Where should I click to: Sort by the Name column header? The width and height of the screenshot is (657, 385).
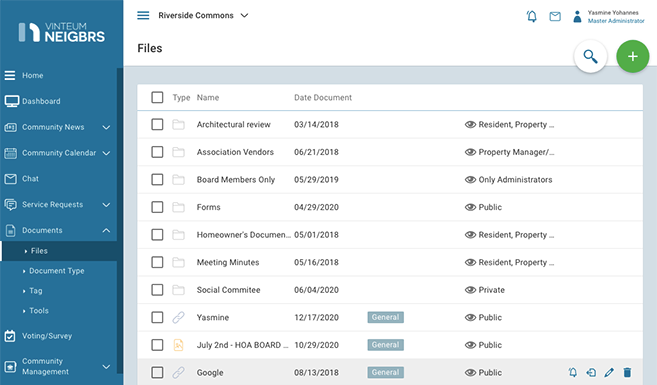coord(208,98)
